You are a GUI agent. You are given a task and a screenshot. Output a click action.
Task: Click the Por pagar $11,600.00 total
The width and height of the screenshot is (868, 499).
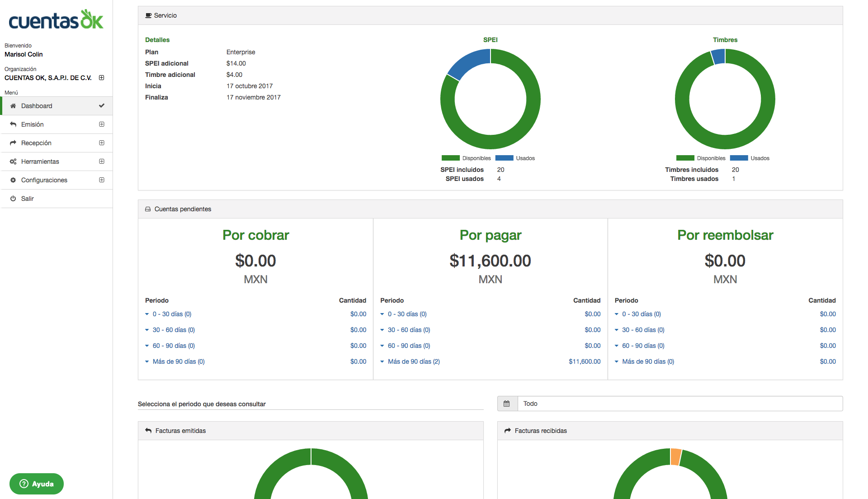click(x=490, y=261)
